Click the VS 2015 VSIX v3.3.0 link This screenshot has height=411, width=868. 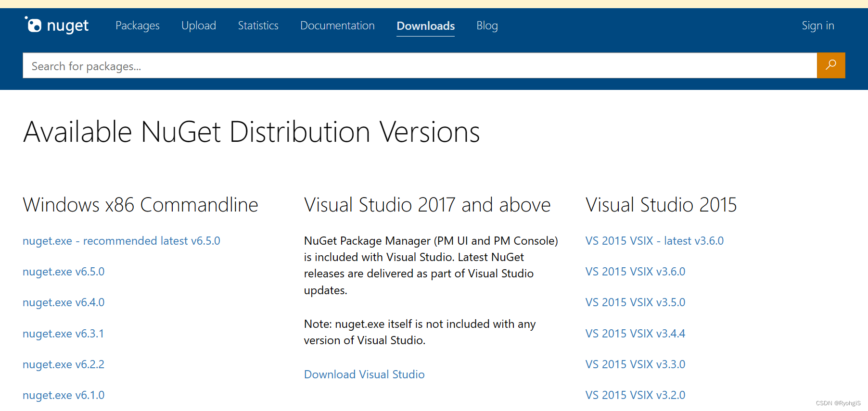(x=635, y=364)
